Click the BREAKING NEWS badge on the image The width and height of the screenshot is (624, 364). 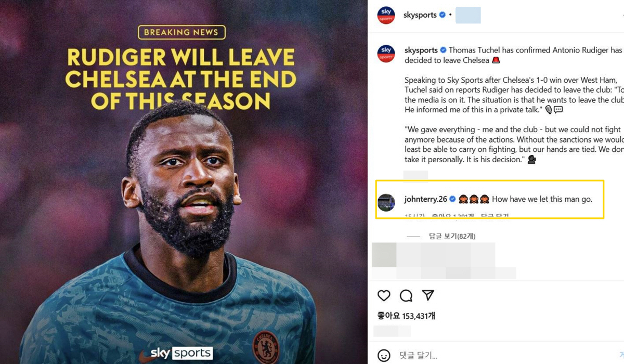coord(181,32)
